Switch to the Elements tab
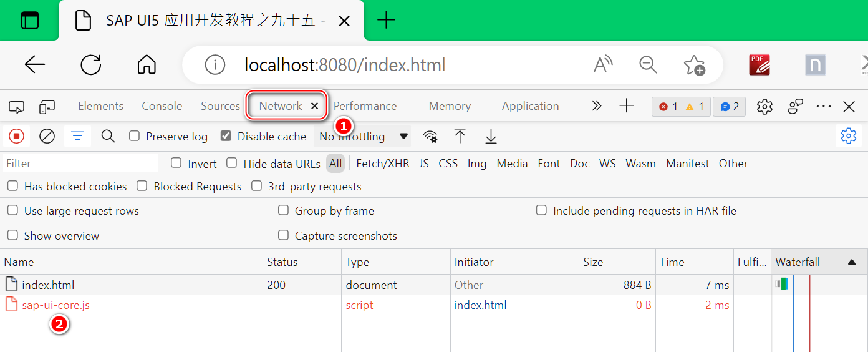 tap(100, 106)
